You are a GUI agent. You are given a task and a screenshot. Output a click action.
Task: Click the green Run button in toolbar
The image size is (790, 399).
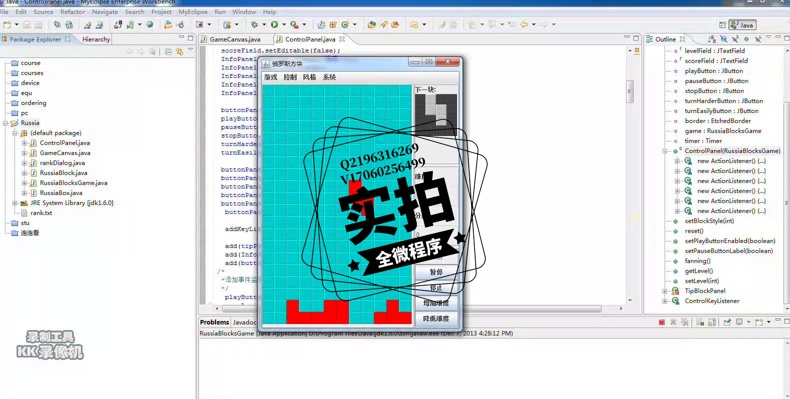click(x=275, y=24)
